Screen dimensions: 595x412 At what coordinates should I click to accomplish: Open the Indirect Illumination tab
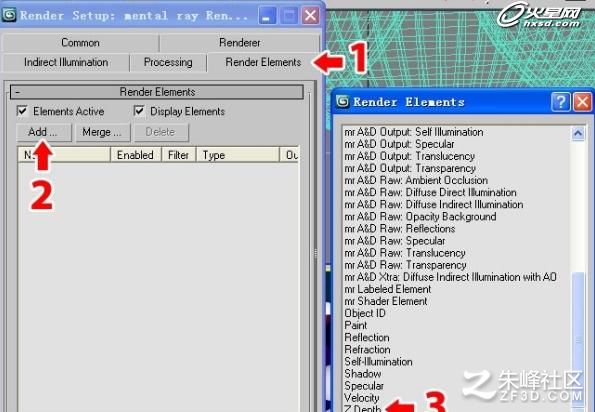coord(66,62)
